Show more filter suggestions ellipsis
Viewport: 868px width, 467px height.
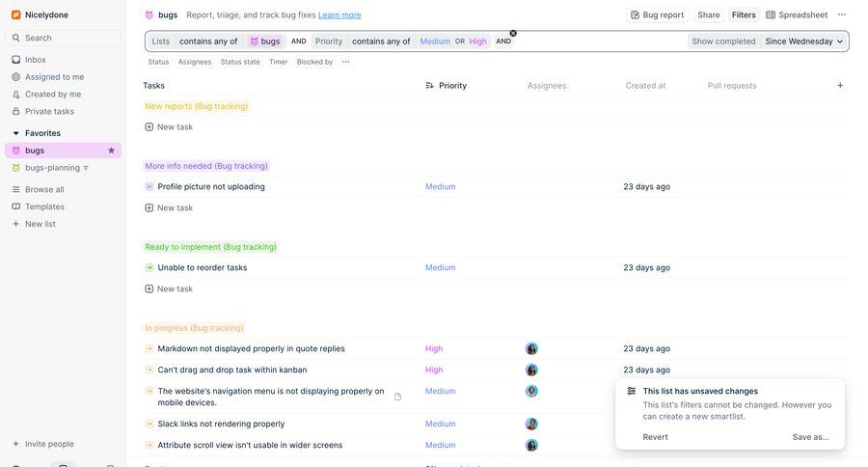tap(345, 62)
